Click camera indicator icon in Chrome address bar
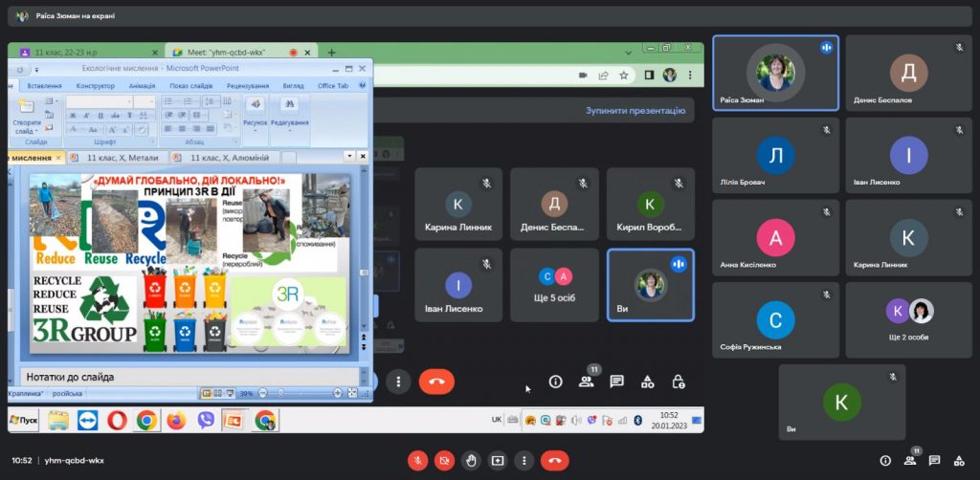The height and width of the screenshot is (480, 980). [x=583, y=75]
